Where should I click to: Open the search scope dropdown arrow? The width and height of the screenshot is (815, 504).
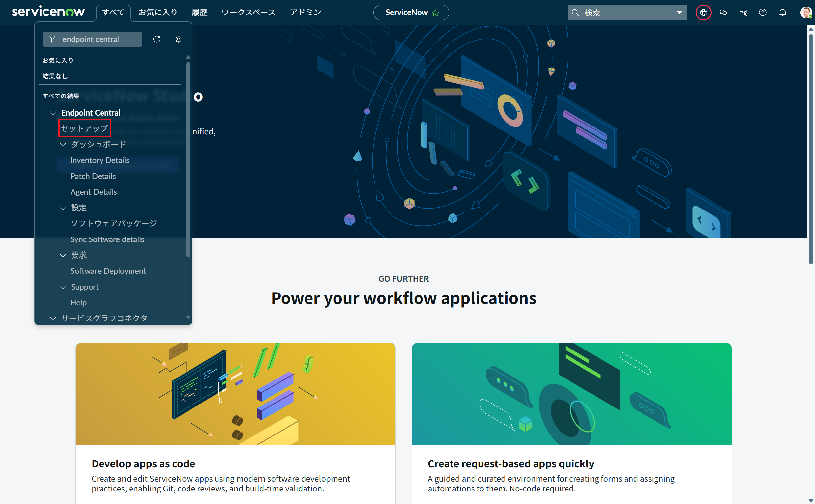click(x=679, y=13)
